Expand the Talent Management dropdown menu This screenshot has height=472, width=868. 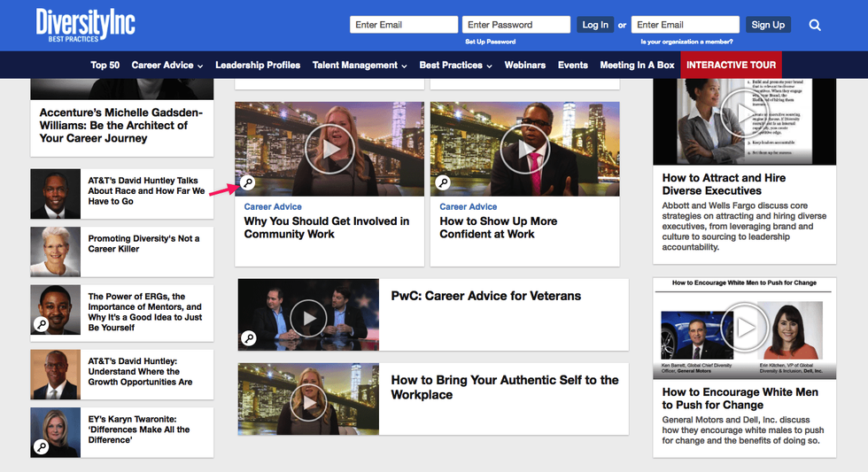[360, 65]
